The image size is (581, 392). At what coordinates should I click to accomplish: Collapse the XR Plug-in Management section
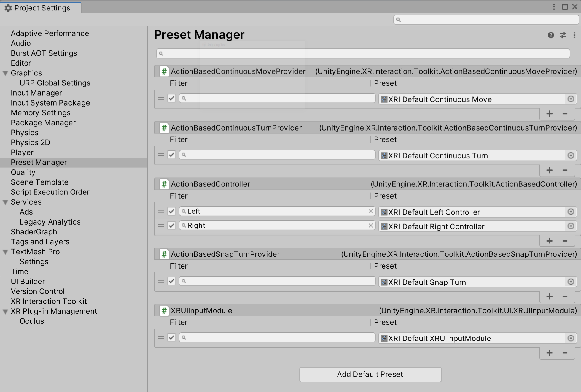pos(5,311)
